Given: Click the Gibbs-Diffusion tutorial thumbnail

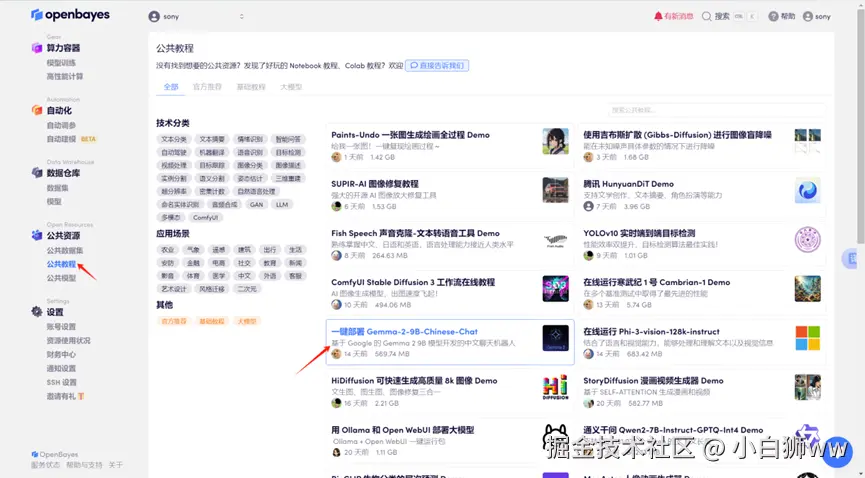Looking at the screenshot, I should (808, 141).
